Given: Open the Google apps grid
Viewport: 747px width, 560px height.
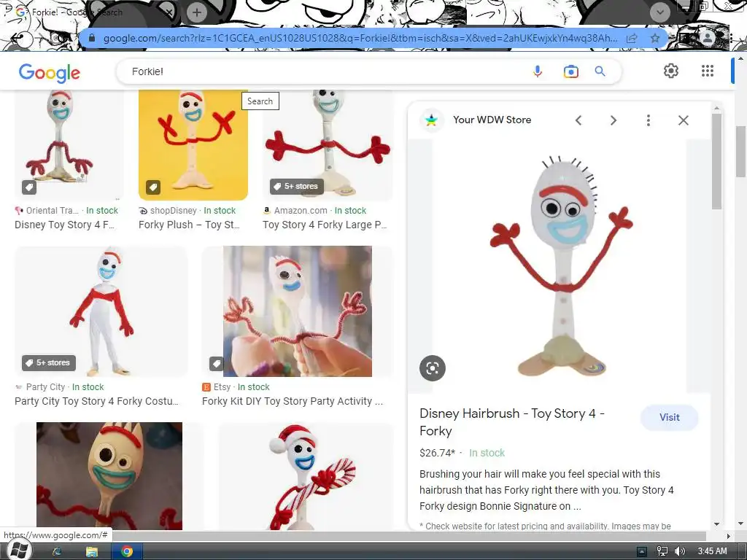Looking at the screenshot, I should 708,71.
